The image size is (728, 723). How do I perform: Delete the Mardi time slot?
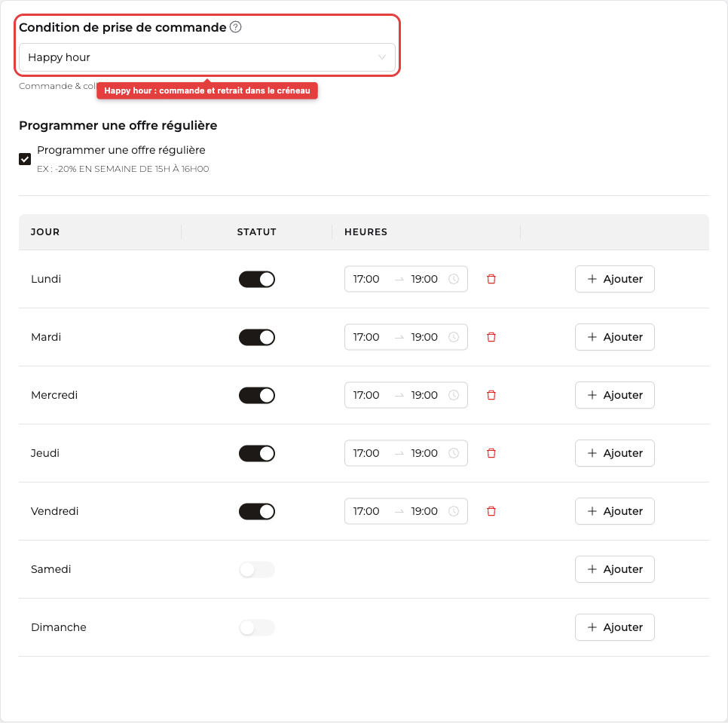click(x=491, y=337)
